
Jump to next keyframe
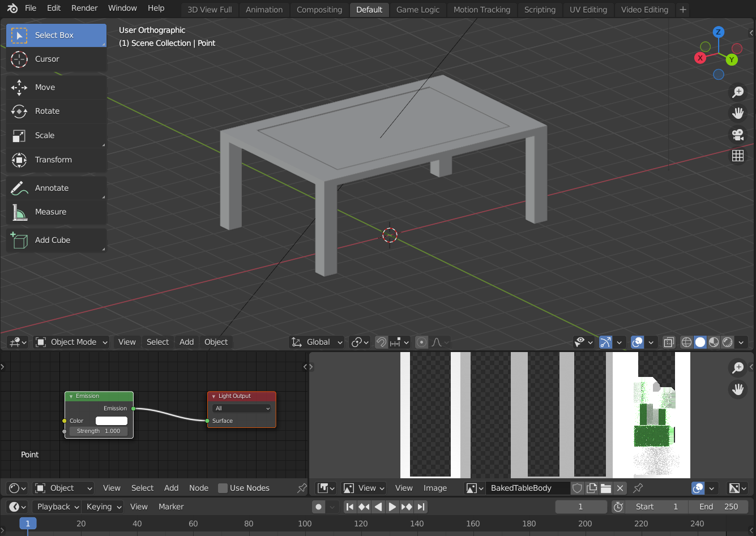tap(407, 507)
